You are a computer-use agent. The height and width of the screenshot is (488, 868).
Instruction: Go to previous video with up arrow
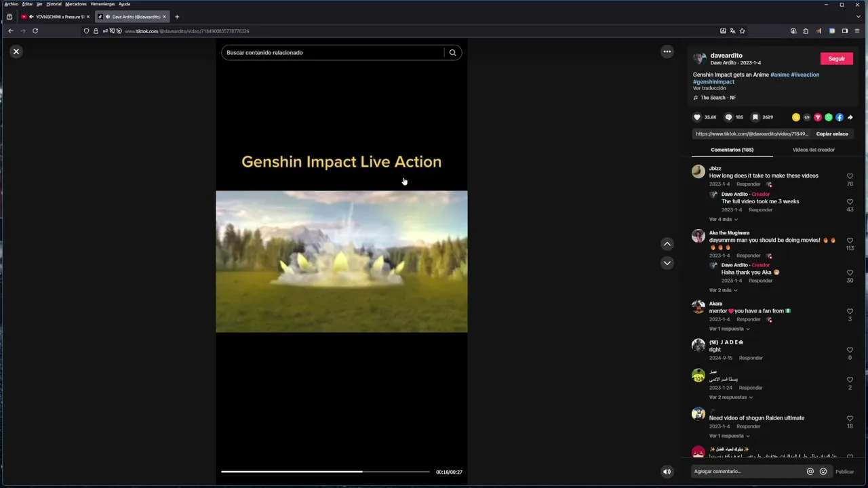point(667,244)
